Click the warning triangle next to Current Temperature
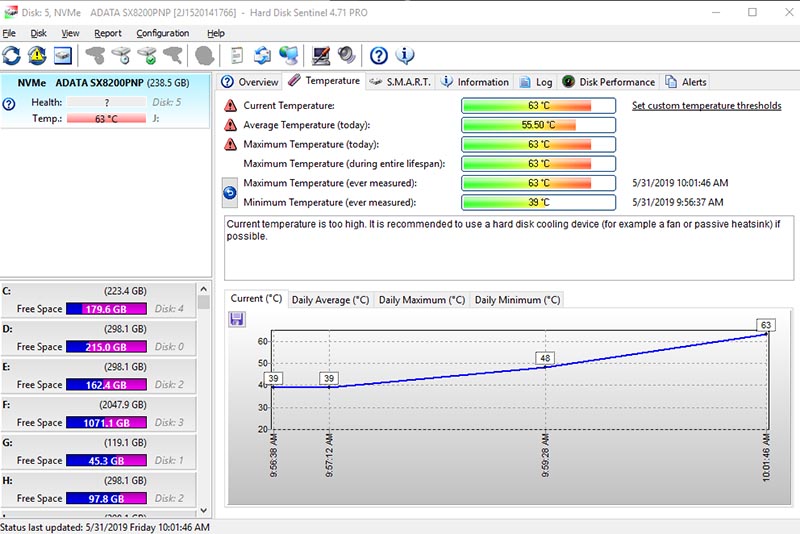This screenshot has width=800, height=534. 231,106
